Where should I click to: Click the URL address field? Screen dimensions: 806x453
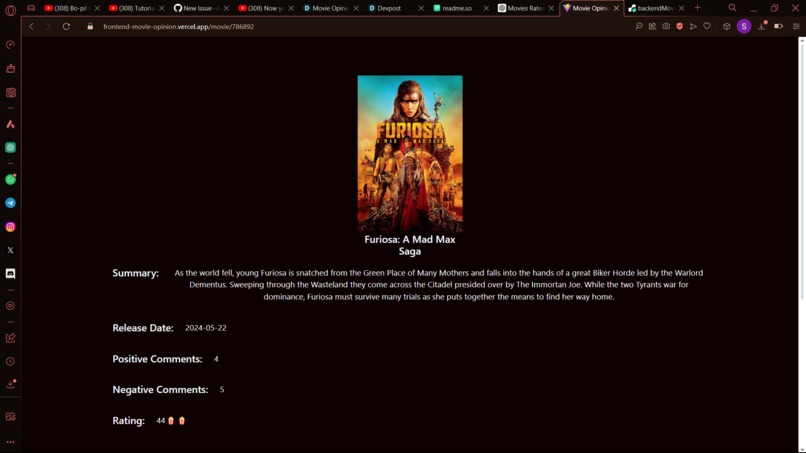pyautogui.click(x=360, y=26)
